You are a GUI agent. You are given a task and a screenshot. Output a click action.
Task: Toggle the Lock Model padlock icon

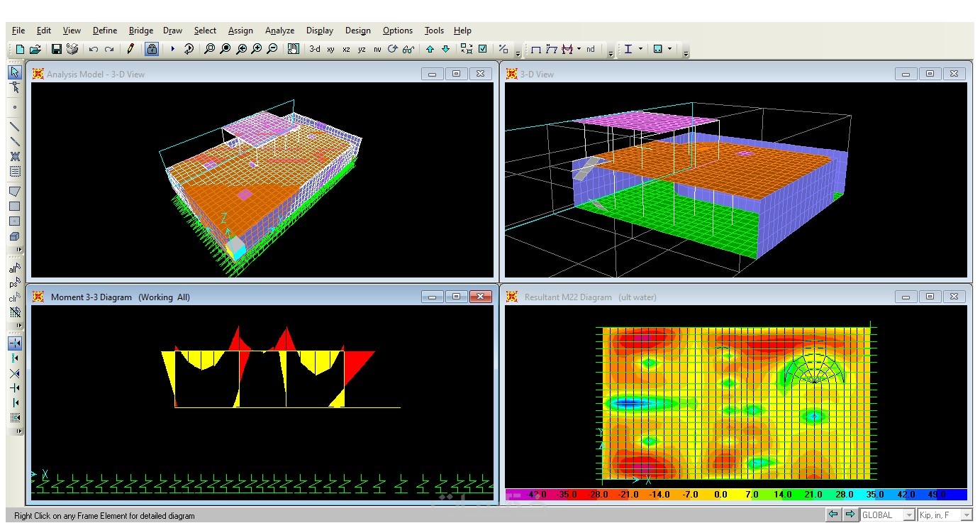[x=152, y=49]
